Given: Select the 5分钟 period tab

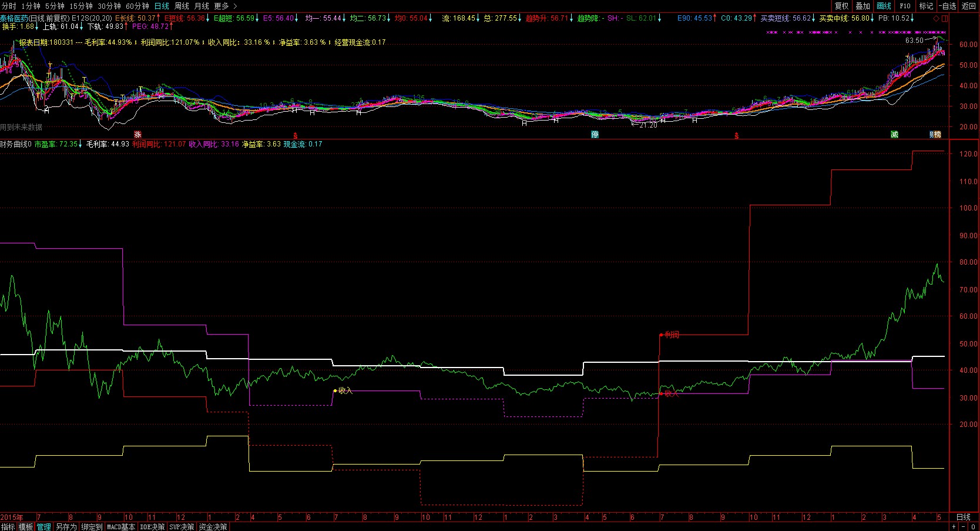Looking at the screenshot, I should [55, 6].
